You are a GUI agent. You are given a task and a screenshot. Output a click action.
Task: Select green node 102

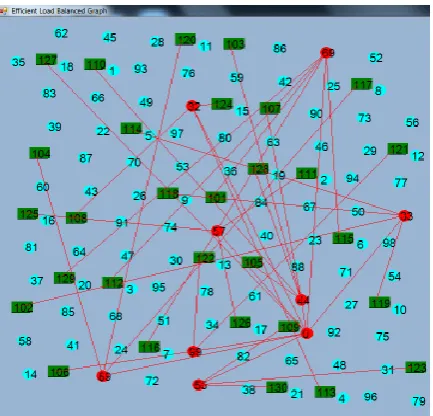click(22, 307)
